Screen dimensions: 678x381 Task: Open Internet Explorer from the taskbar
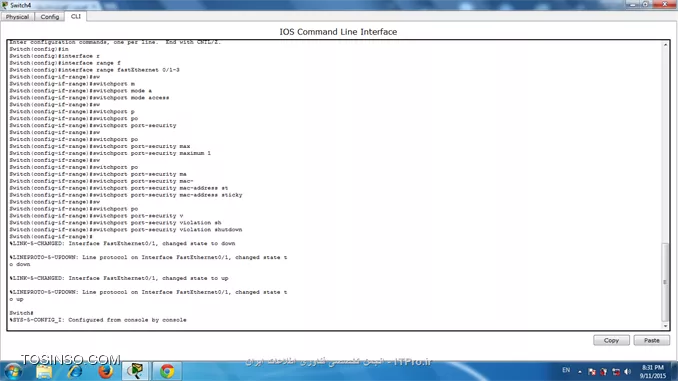[74, 371]
